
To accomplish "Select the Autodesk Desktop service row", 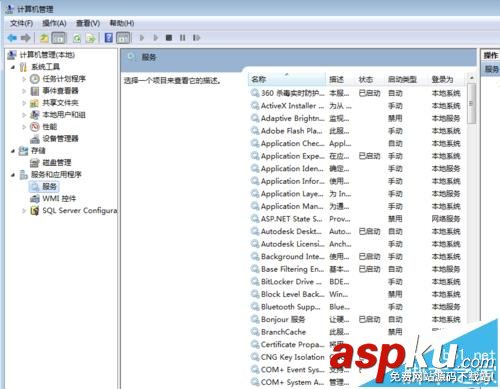I will coord(357,231).
